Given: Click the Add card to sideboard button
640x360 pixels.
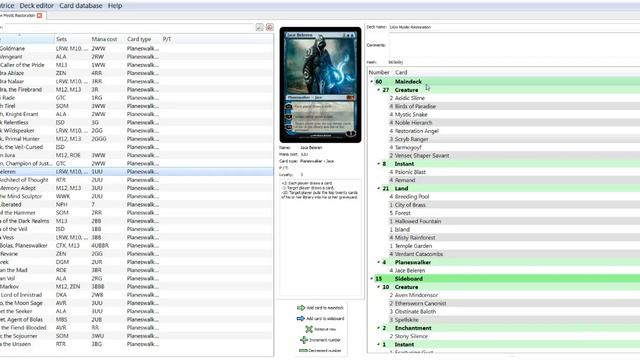Looking at the screenshot, I should coord(320,318).
